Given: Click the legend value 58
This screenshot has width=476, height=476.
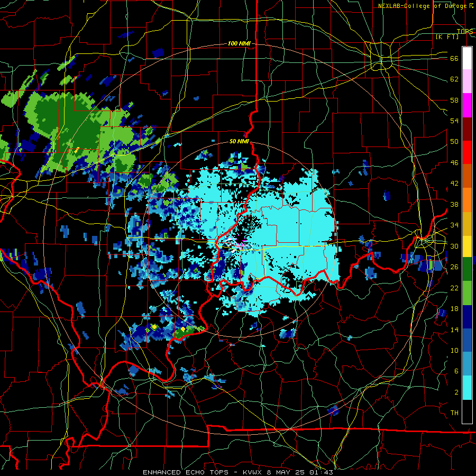Looking at the screenshot, I should click(454, 100).
